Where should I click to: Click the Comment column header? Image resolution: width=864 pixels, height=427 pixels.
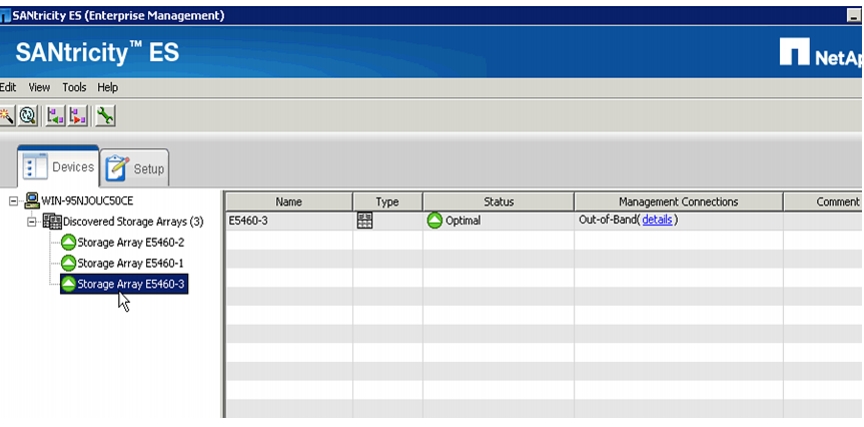tap(823, 202)
